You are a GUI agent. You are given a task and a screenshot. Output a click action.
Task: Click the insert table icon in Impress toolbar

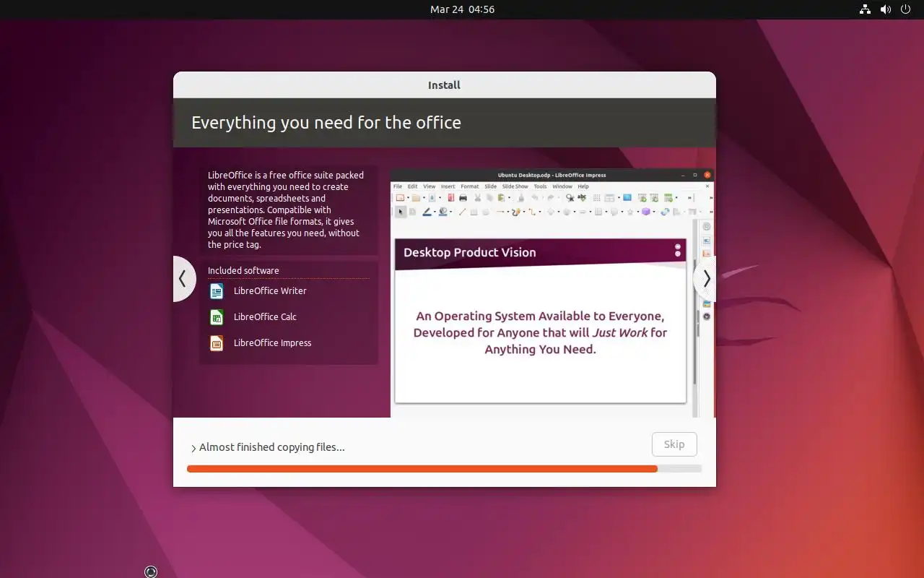point(609,198)
